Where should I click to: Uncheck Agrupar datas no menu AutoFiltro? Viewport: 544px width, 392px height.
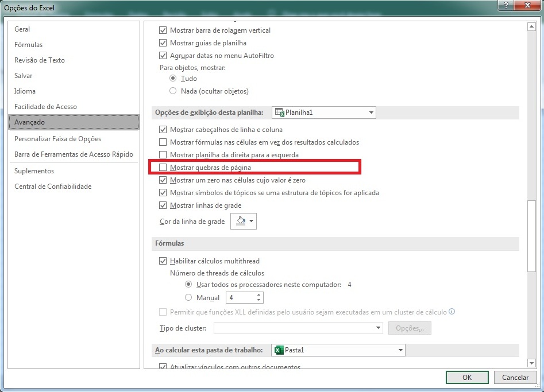[x=163, y=56]
